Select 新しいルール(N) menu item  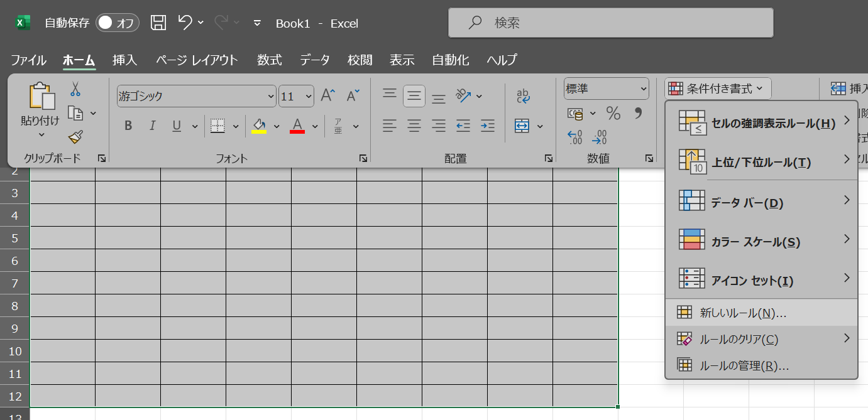click(743, 313)
